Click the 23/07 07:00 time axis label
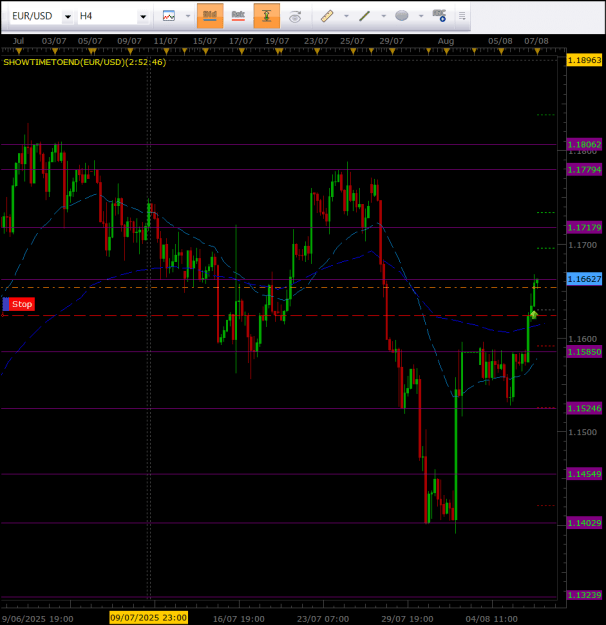This screenshot has height=625, width=606. (x=323, y=619)
